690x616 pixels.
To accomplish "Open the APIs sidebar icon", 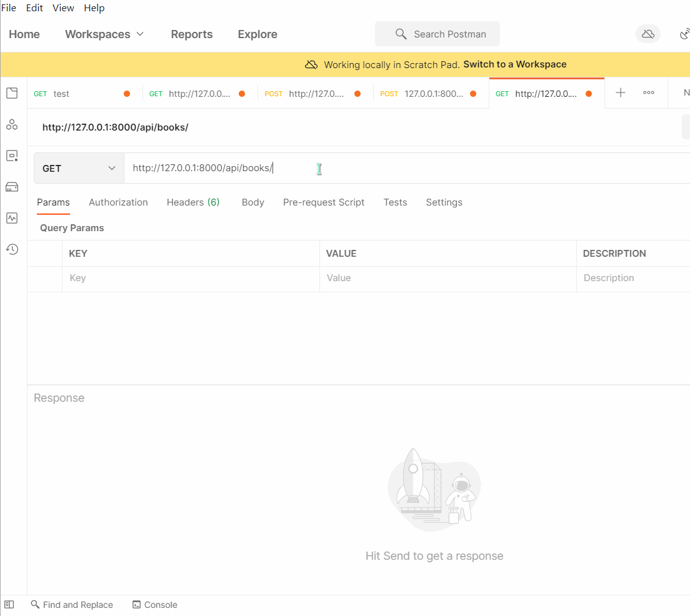I will click(12, 125).
